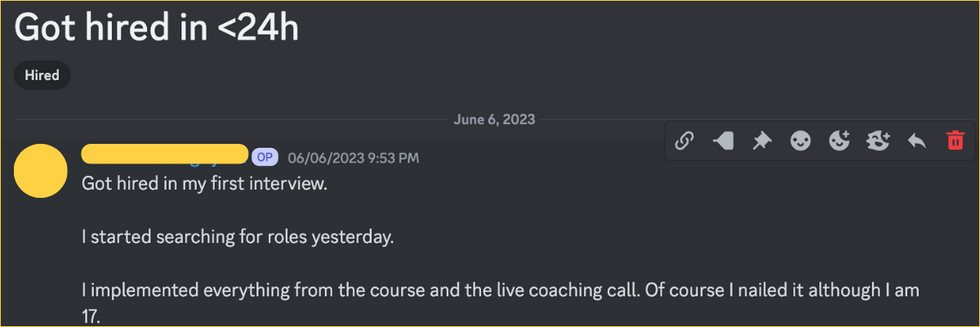Click the post title "Got hired in <24h"
The width and height of the screenshot is (980, 327).
click(157, 29)
